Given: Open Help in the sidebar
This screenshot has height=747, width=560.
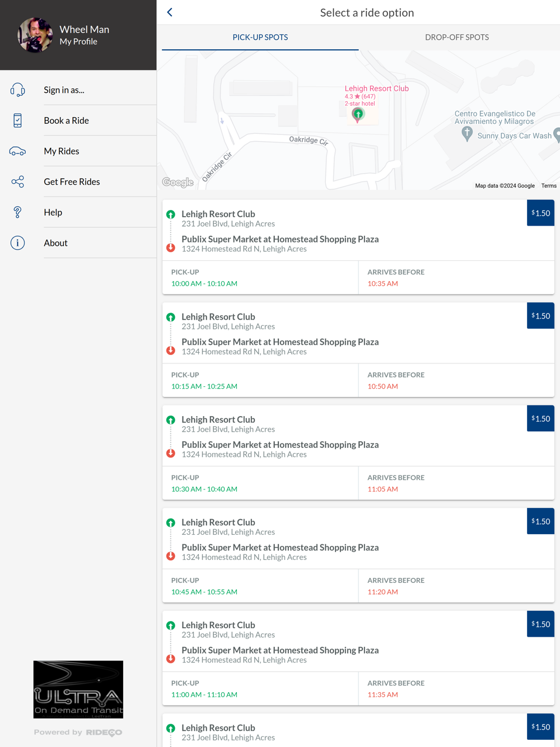Looking at the screenshot, I should (78, 212).
